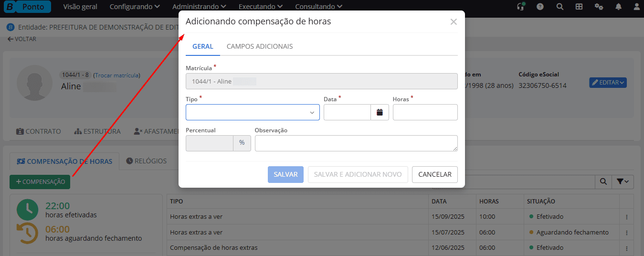The width and height of the screenshot is (644, 256).
Task: Click SALVAR E ADICIONAR NOVO
Action: 358,174
